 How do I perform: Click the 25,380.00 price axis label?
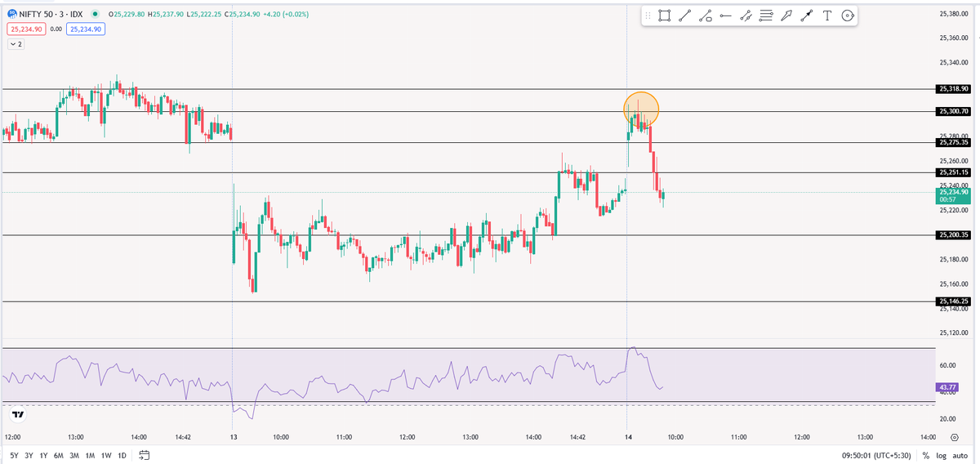(954, 13)
